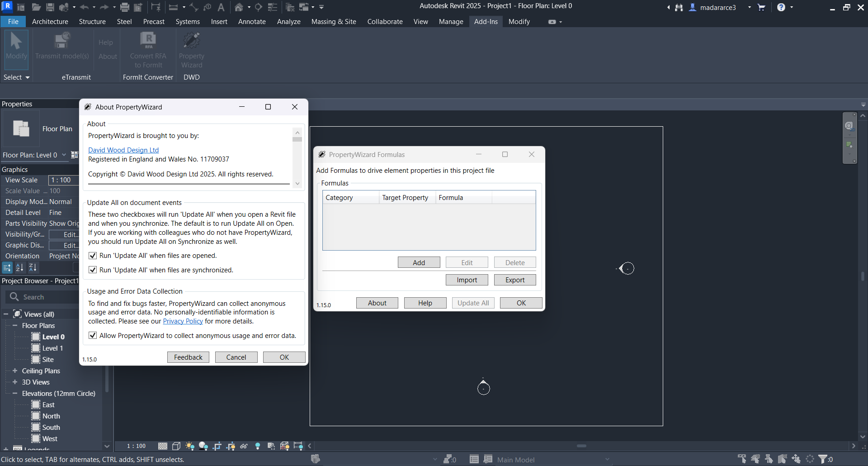
Task: Select the Text 'A' tool icon
Action: [221, 7]
